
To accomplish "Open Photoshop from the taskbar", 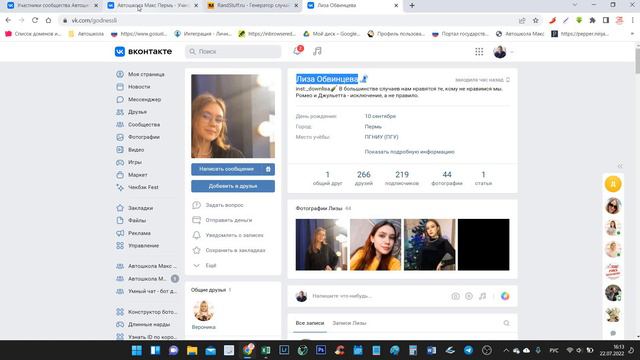I will (321, 350).
